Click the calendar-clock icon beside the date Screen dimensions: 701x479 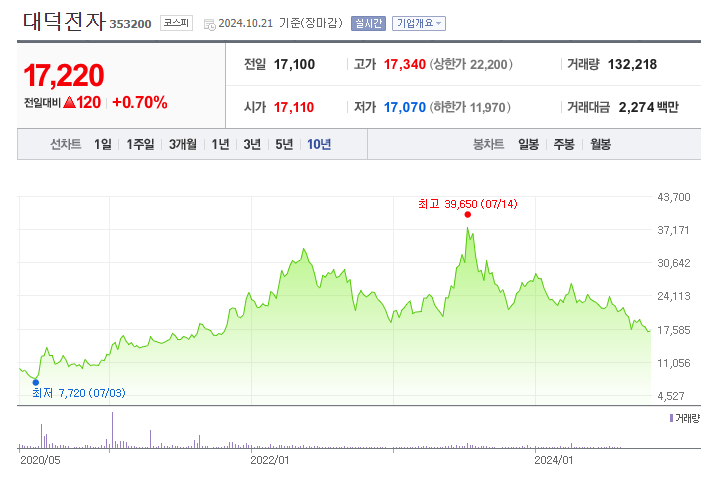[209, 24]
